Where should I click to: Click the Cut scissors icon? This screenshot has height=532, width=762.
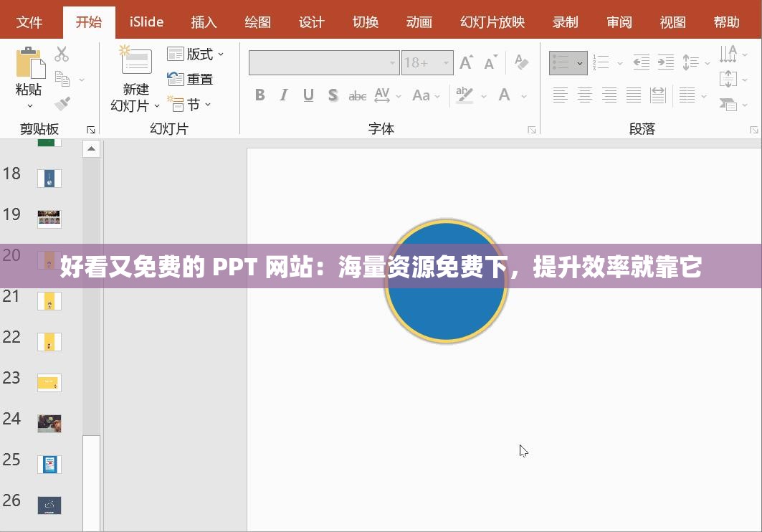tap(61, 54)
